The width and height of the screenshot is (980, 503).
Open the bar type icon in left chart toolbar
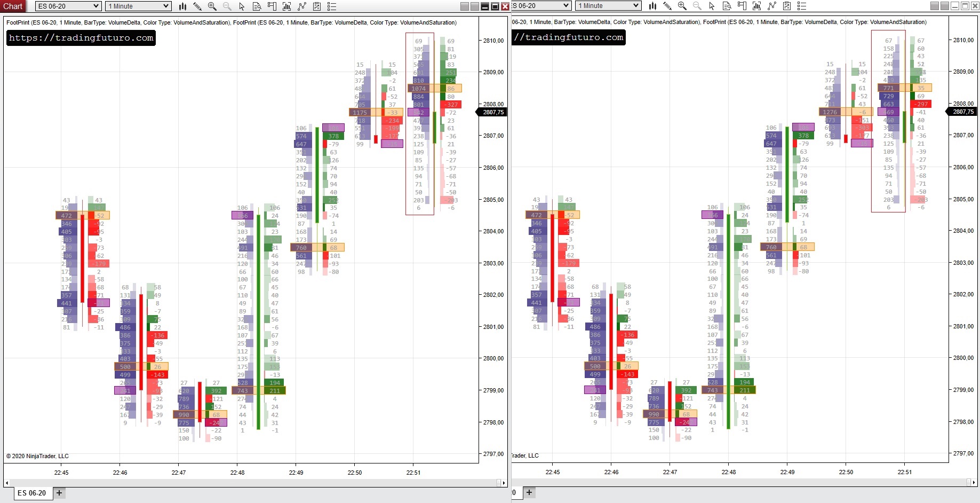(x=182, y=6)
